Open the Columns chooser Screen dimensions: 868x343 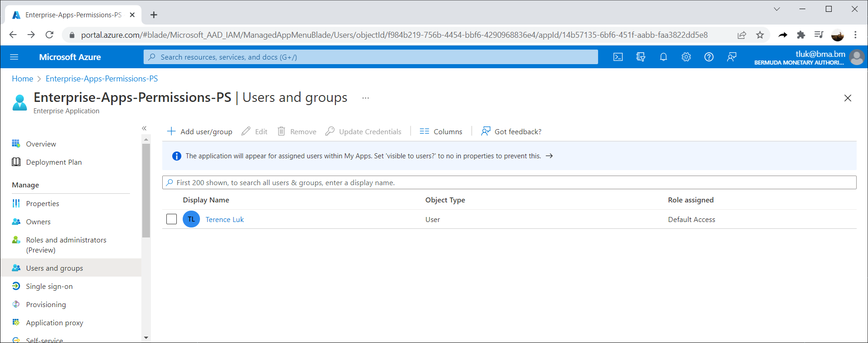[441, 131]
